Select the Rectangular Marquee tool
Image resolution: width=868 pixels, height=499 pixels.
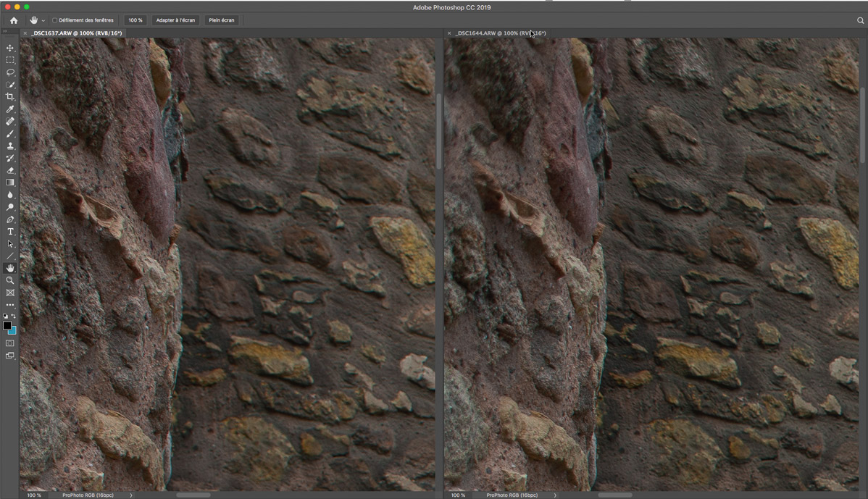pyautogui.click(x=10, y=60)
